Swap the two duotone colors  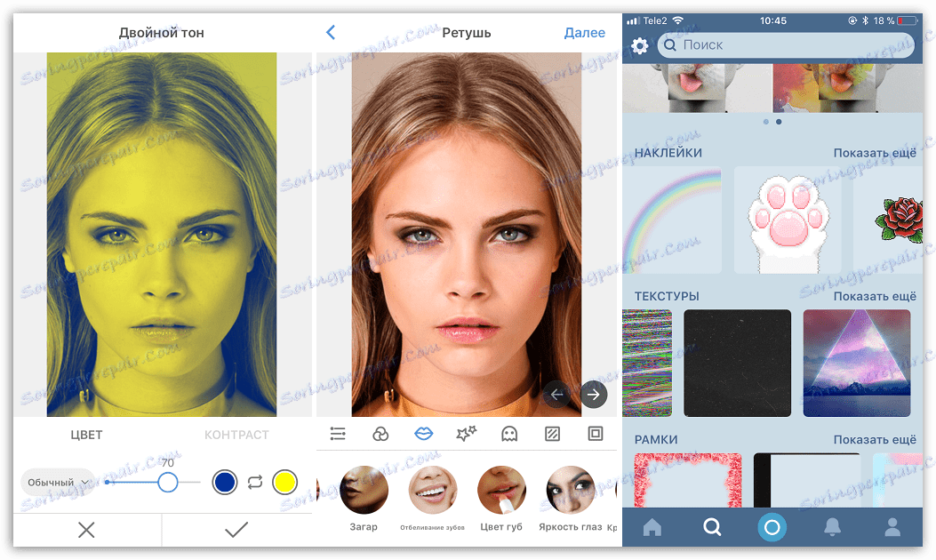click(x=255, y=483)
